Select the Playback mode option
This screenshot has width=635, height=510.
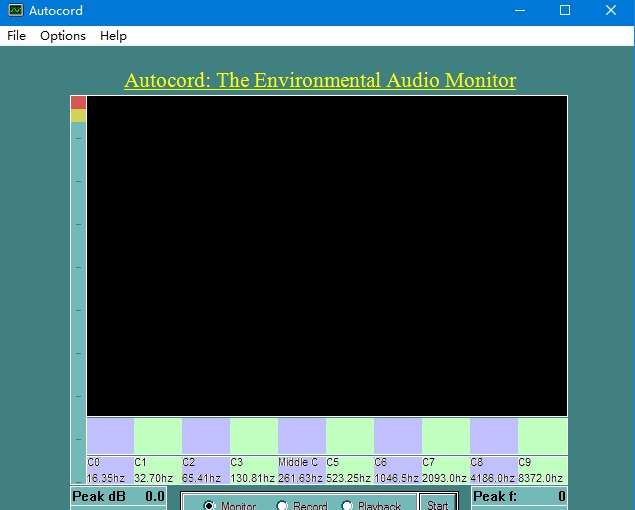click(371, 505)
